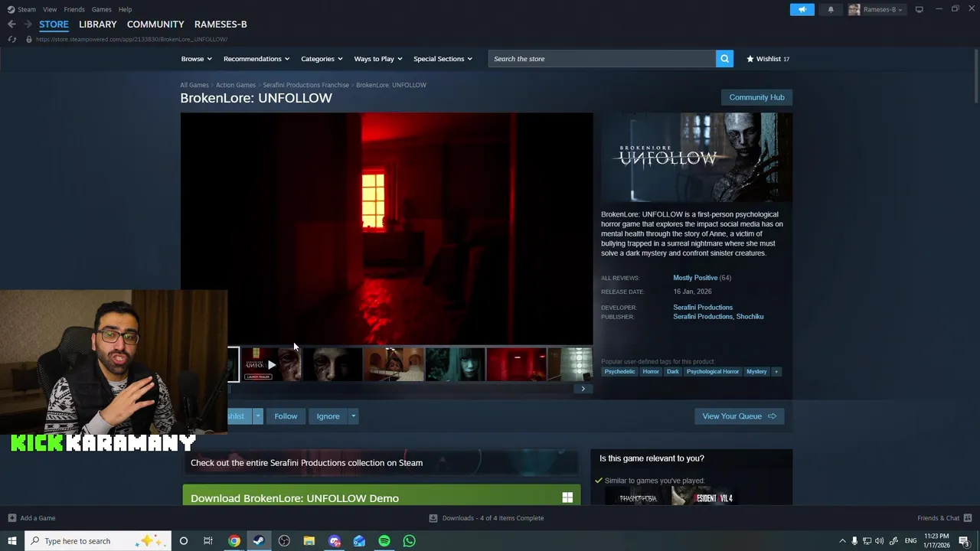Open the Rameses-B account dropdown arrow
Viewport: 980px width, 551px height.
tap(900, 10)
